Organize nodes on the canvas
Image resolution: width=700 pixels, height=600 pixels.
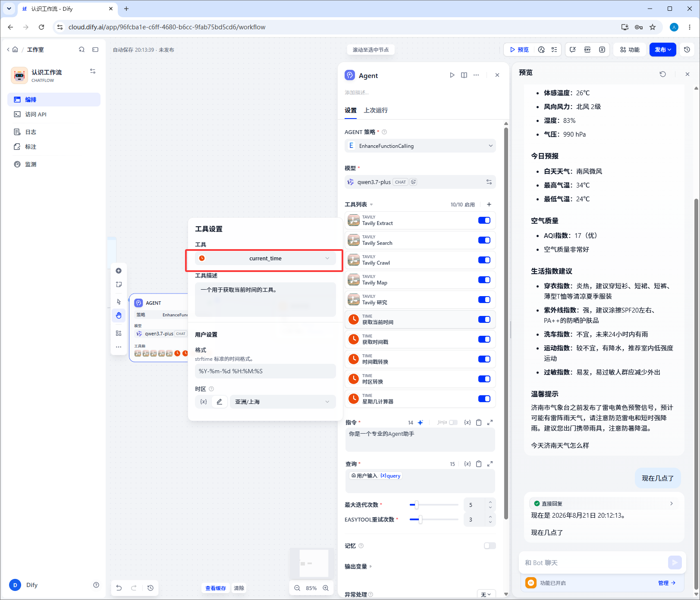(x=119, y=333)
